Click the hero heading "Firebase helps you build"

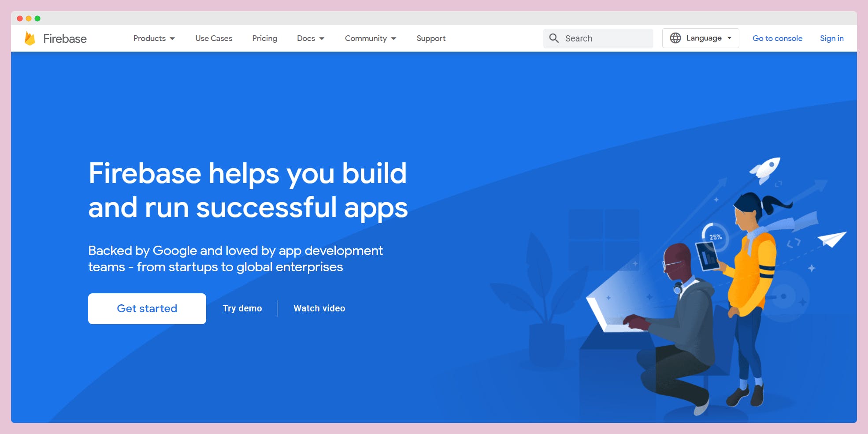[248, 173]
